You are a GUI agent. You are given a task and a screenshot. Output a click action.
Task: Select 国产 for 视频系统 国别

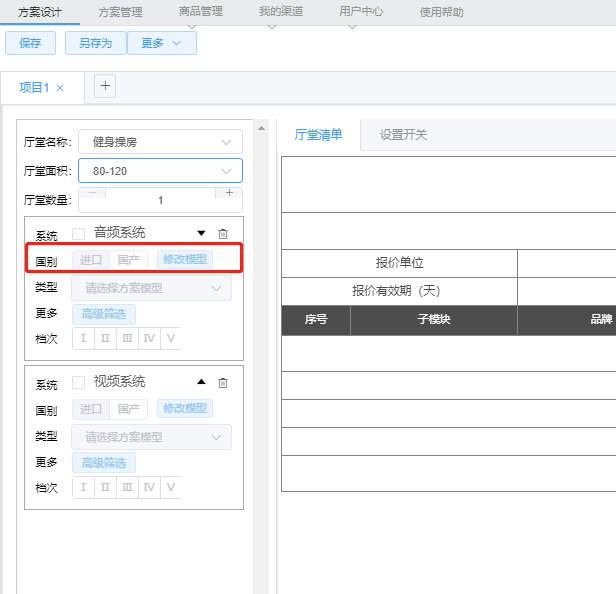129,409
